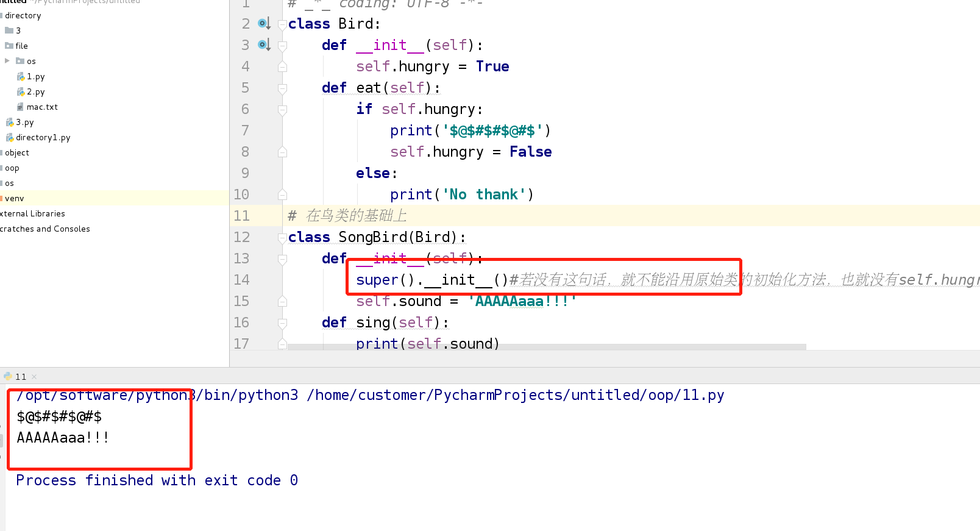Image resolution: width=980 pixels, height=531 pixels.
Task: Click the editor horizontal scrollbar
Action: coord(547,347)
